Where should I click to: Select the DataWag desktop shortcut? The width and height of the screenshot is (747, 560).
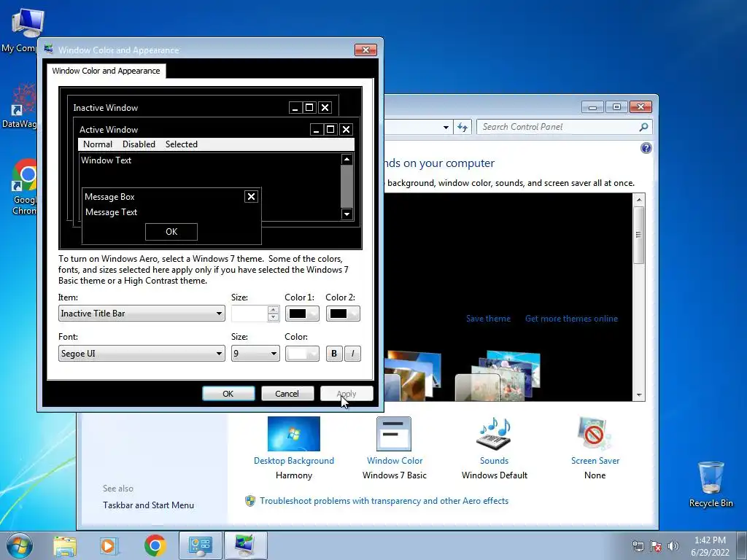click(x=21, y=106)
